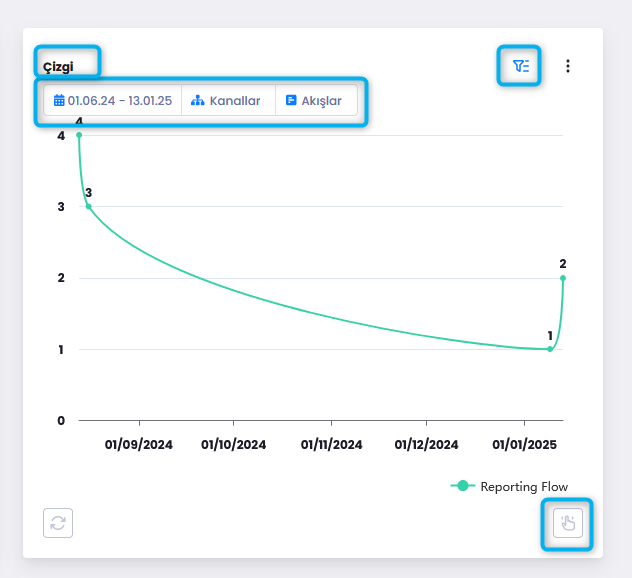Screen dimensions: 632x578
Task: Toggle the Reporting Flow legend series
Action: click(523, 487)
